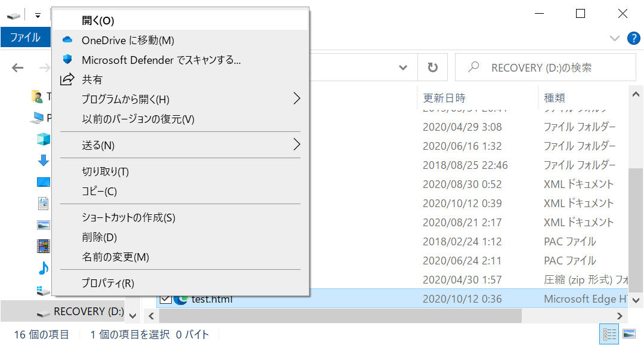The width and height of the screenshot is (644, 345).
Task: Expand Open with (プログラムから開く) submenu
Action: click(x=180, y=99)
